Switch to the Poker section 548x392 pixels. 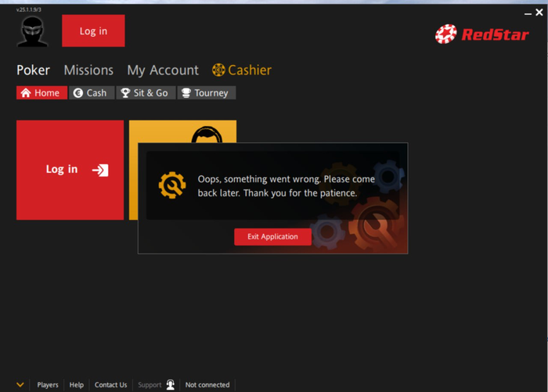[33, 70]
